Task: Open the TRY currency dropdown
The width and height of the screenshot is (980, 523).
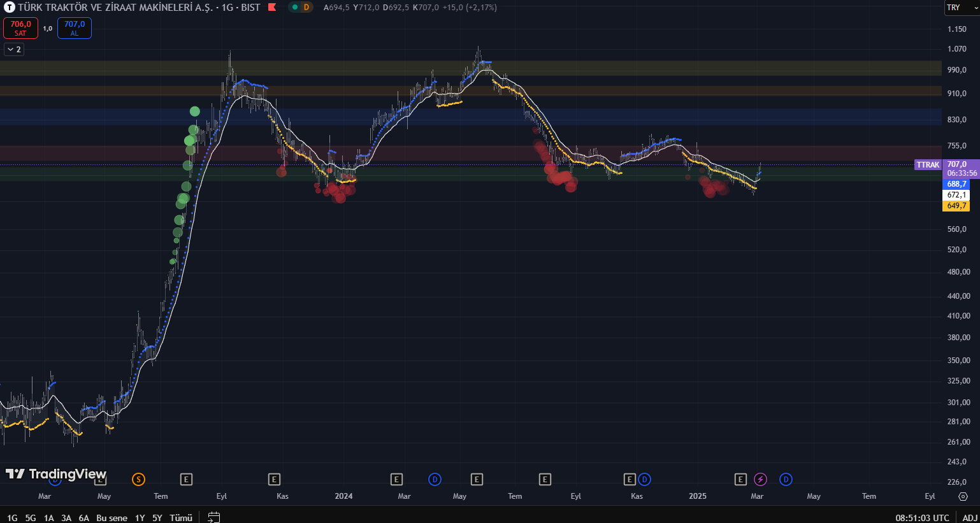Action: click(x=961, y=8)
